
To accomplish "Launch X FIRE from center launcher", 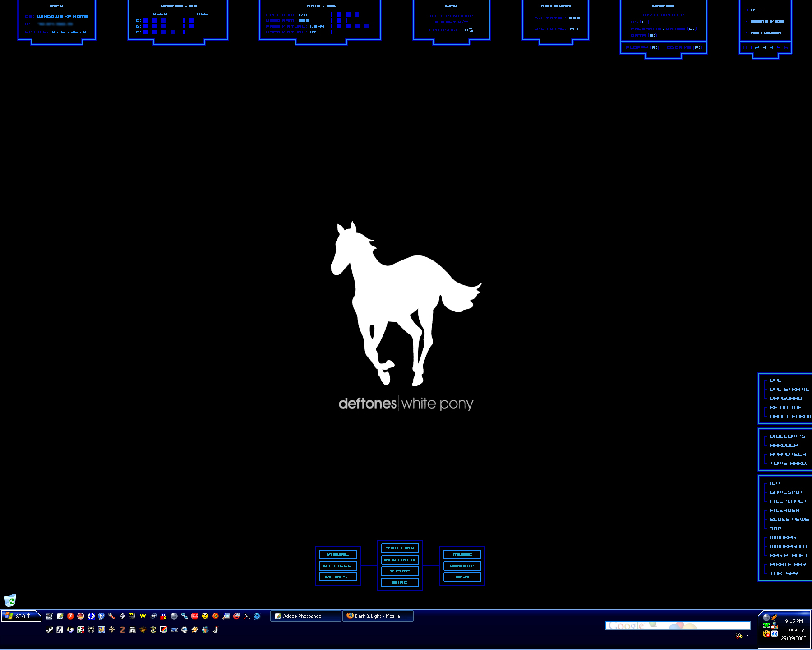I will point(400,571).
